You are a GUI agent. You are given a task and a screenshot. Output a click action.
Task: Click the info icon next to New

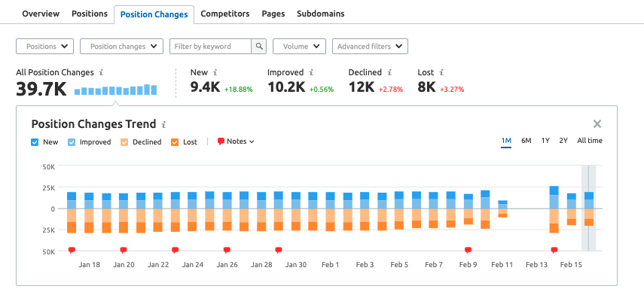coord(215,73)
